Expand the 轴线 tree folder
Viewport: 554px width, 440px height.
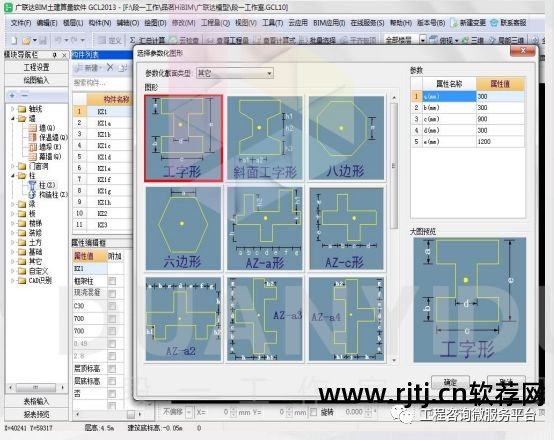coord(13,108)
